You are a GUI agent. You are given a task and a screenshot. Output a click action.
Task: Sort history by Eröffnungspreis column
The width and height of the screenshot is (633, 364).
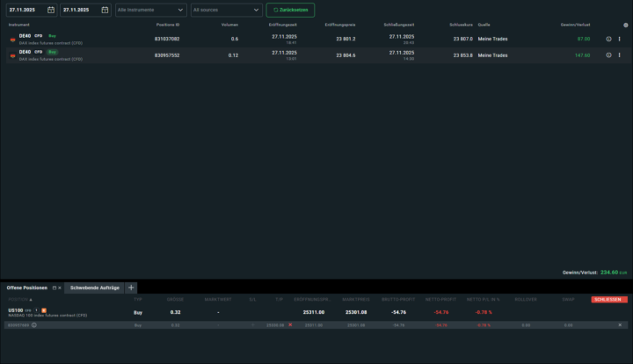point(340,25)
